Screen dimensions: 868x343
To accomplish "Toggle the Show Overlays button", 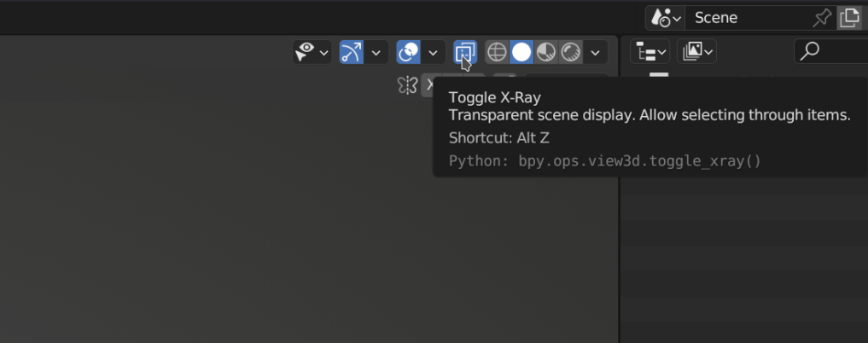I will pos(409,53).
